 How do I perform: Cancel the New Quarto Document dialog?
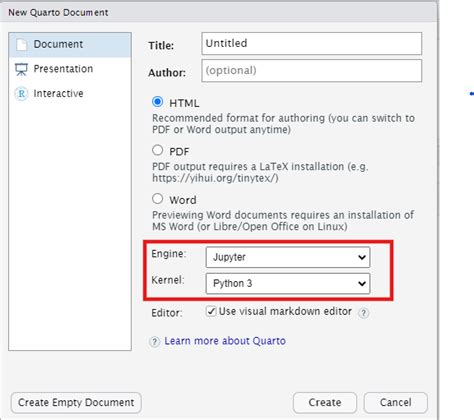tap(395, 402)
